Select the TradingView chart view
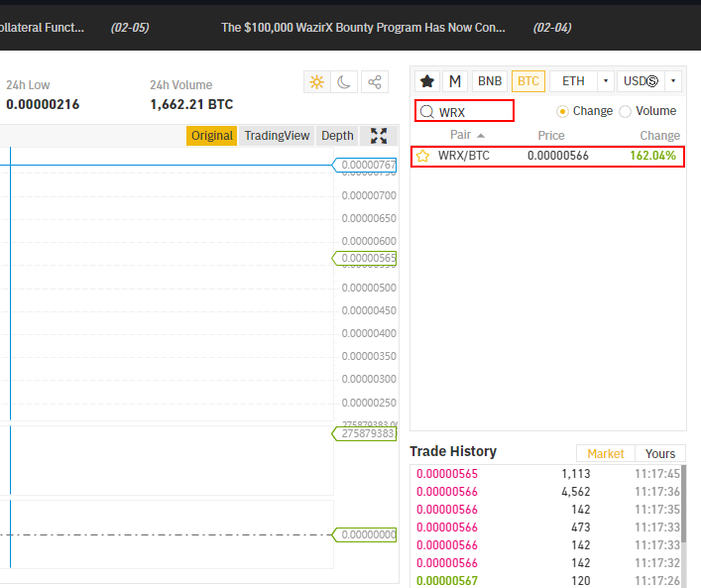This screenshot has width=701, height=588. point(277,136)
